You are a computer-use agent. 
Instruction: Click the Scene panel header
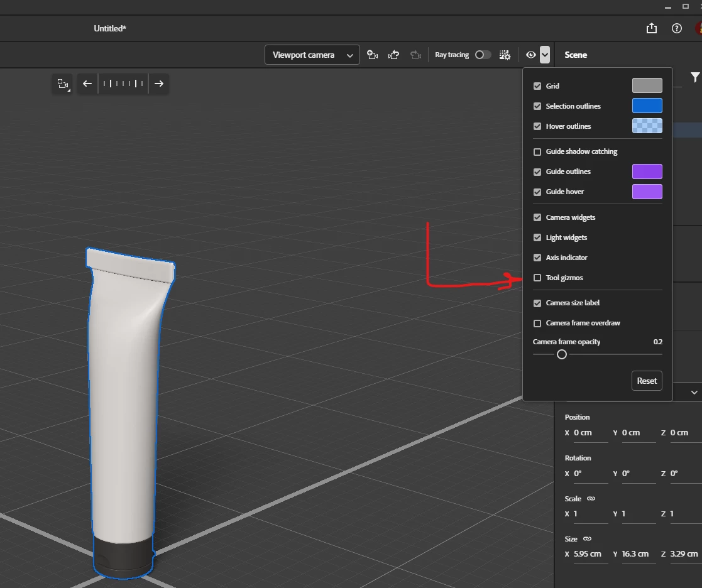(576, 55)
